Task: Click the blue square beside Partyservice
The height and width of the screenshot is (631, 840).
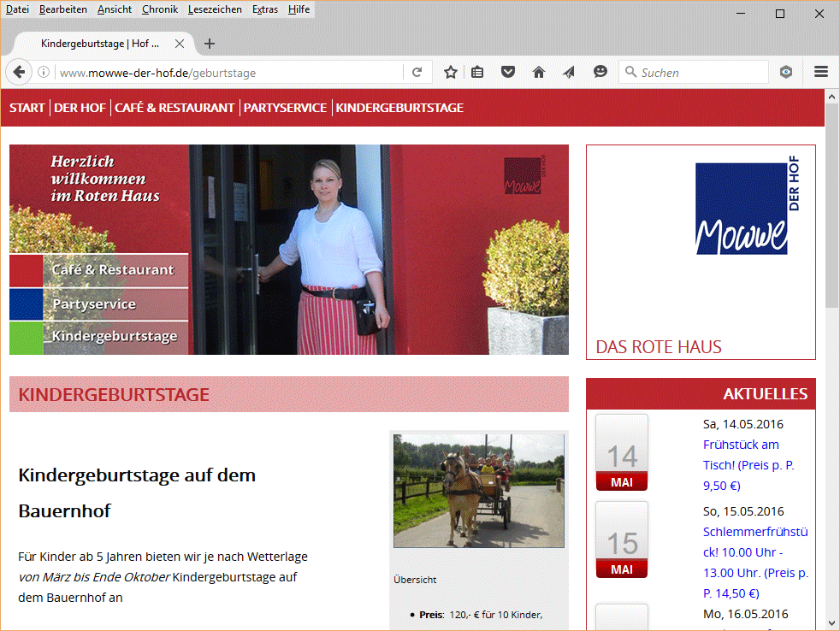Action: (x=27, y=304)
